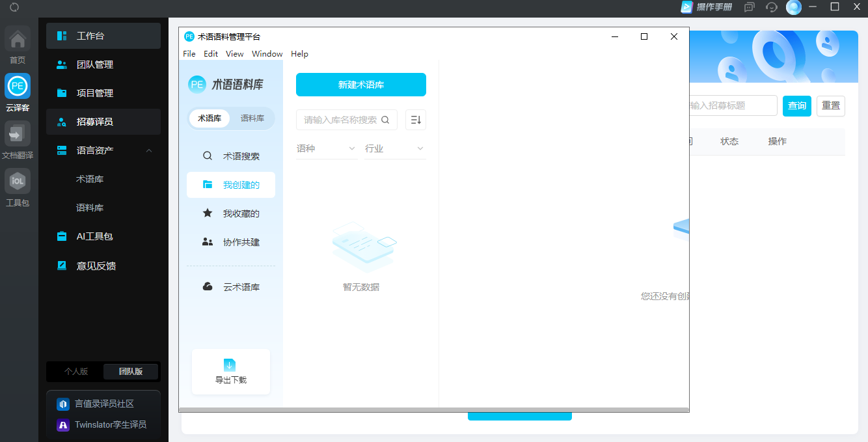Open the 行业 industry dropdown
The image size is (868, 442).
click(394, 148)
